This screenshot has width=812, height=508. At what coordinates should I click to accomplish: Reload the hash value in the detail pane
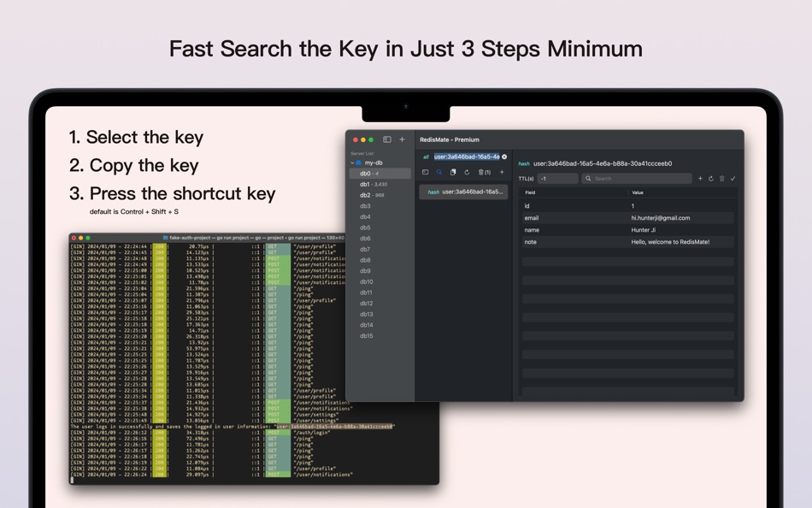[711, 179]
